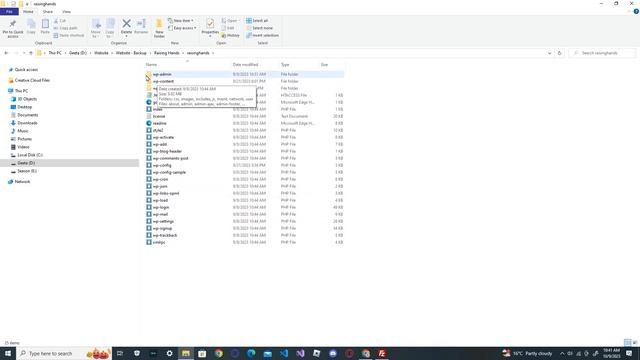Click This PC in the address bar
640x360 pixels.
[x=55, y=53]
